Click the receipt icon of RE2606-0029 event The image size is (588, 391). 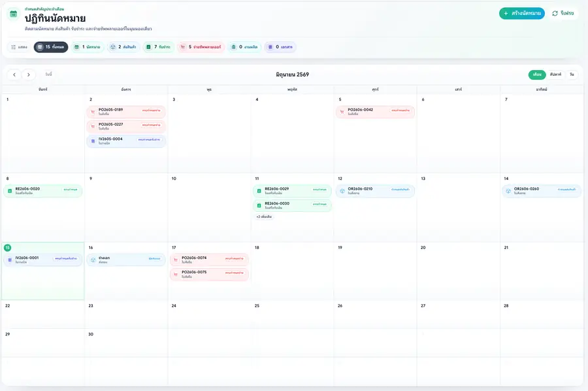[259, 191]
